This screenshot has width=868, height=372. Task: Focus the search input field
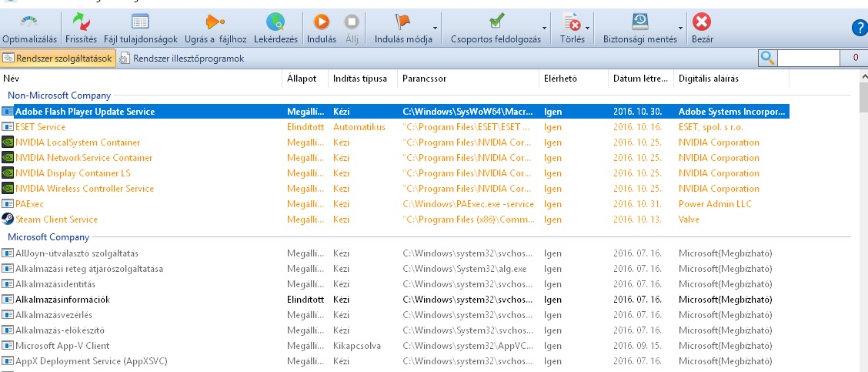point(808,58)
